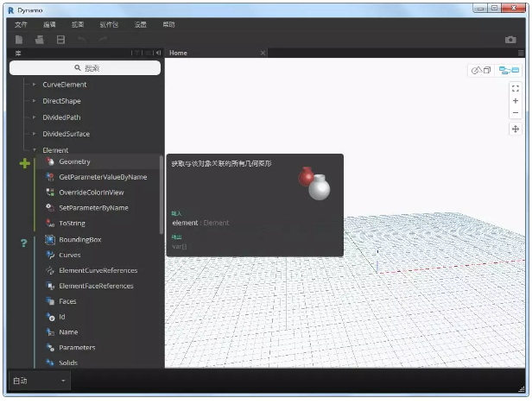Click the Id node icon

pyautogui.click(x=50, y=317)
